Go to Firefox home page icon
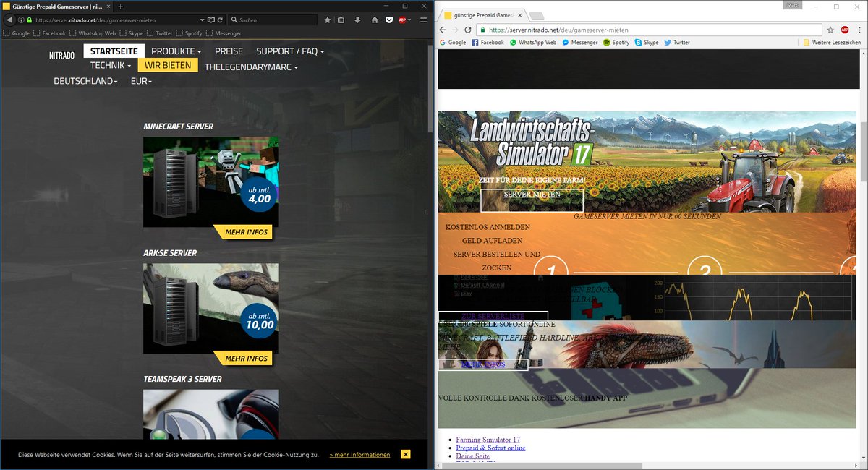This screenshot has height=470, width=868. coord(375,20)
